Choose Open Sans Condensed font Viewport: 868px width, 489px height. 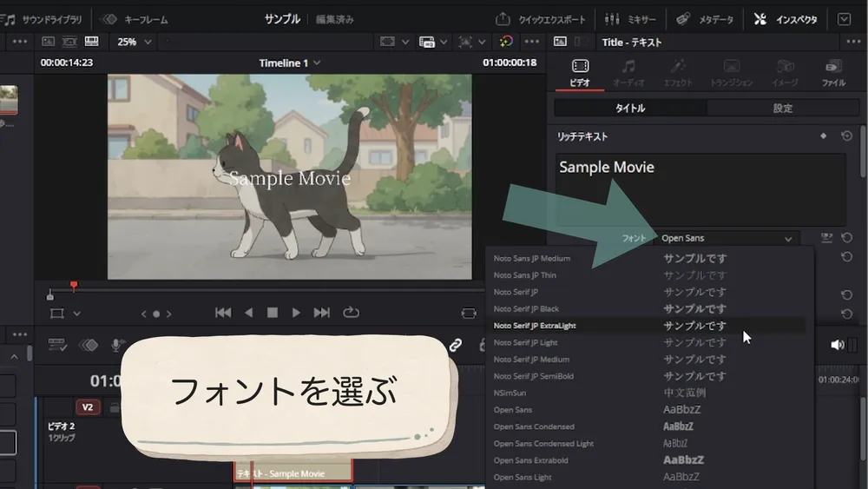(x=645, y=426)
